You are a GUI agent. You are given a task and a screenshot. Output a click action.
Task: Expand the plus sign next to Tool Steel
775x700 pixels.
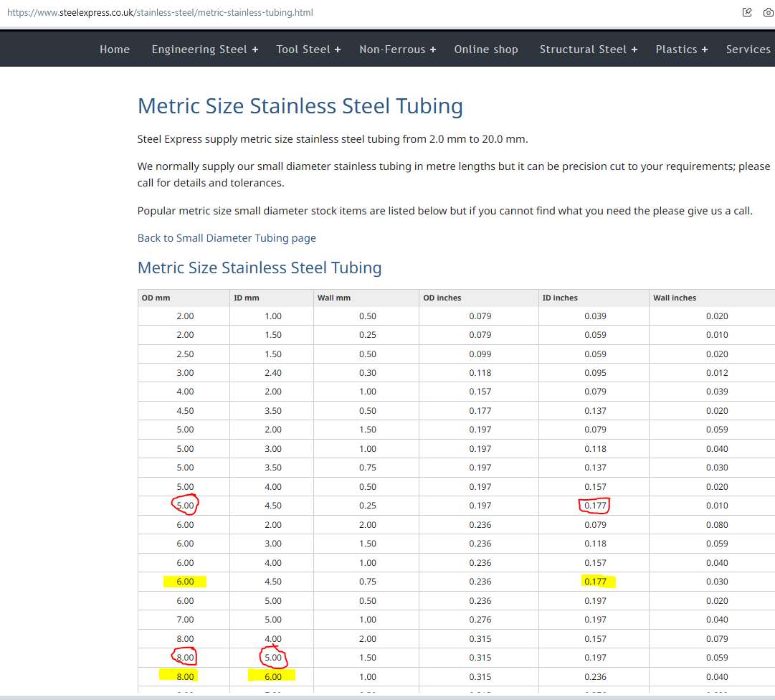pyautogui.click(x=338, y=49)
